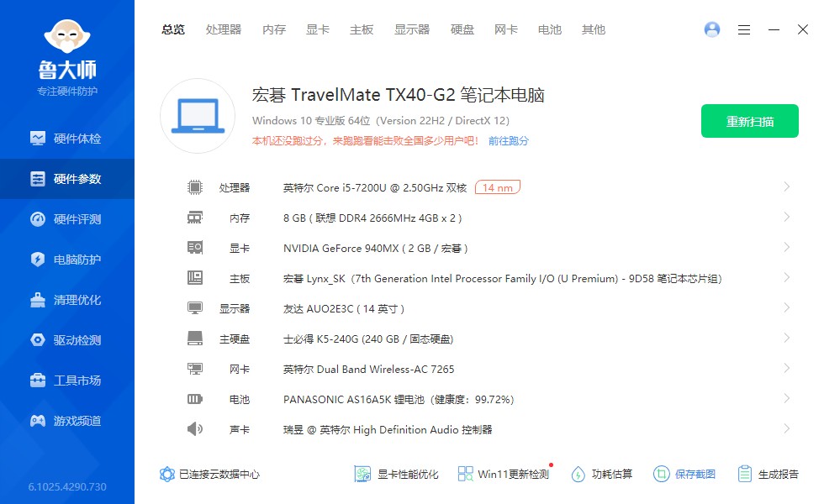Click the user account avatar icon

point(712,29)
